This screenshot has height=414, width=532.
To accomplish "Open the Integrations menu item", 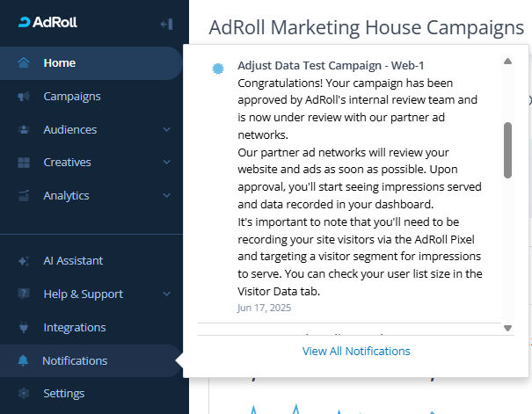I will 75,328.
